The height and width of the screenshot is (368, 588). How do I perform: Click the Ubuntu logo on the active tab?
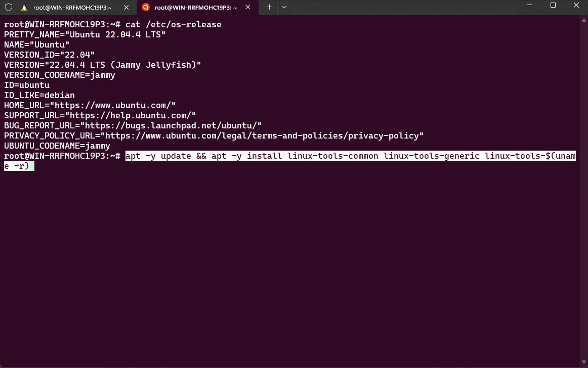point(145,8)
